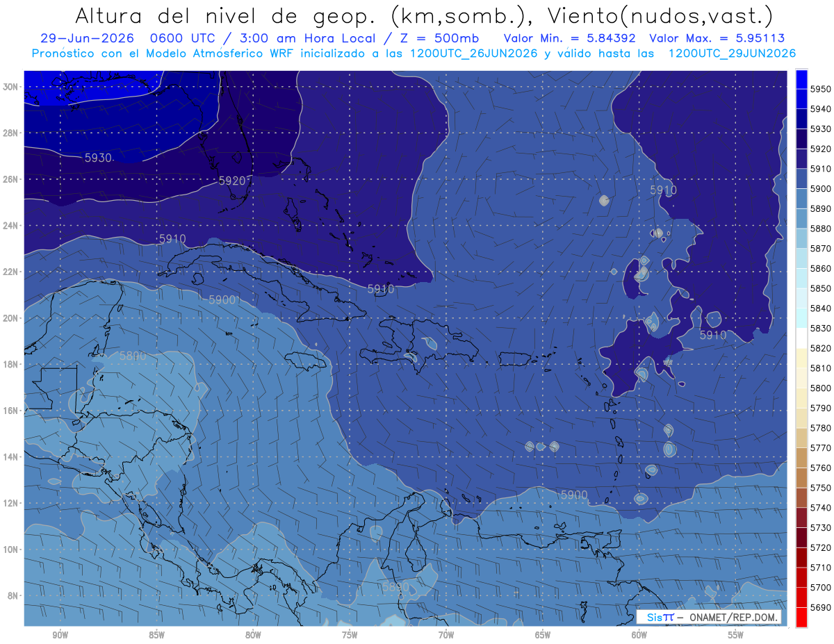Click the 70W longitude axis label
This screenshot has height=644, width=834.
pos(446,635)
